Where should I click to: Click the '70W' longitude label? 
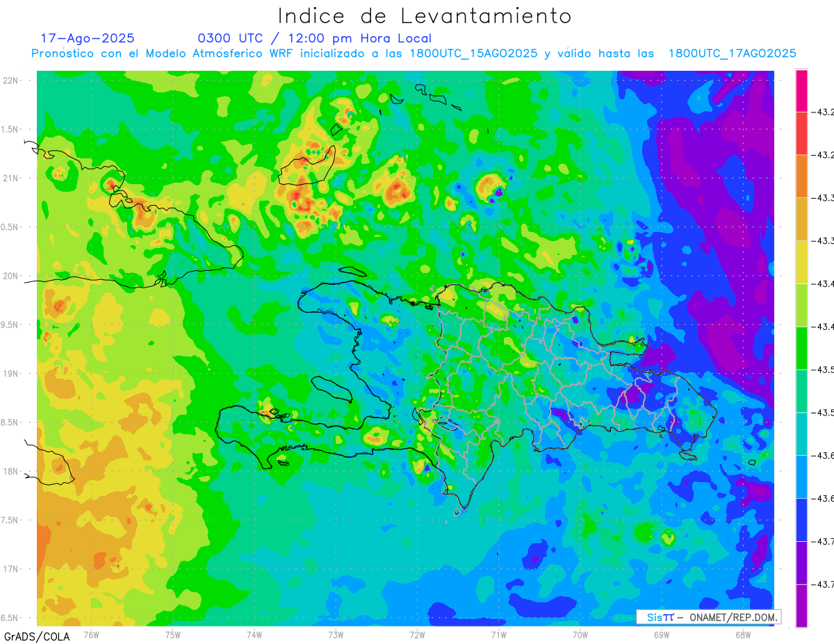pyautogui.click(x=580, y=634)
